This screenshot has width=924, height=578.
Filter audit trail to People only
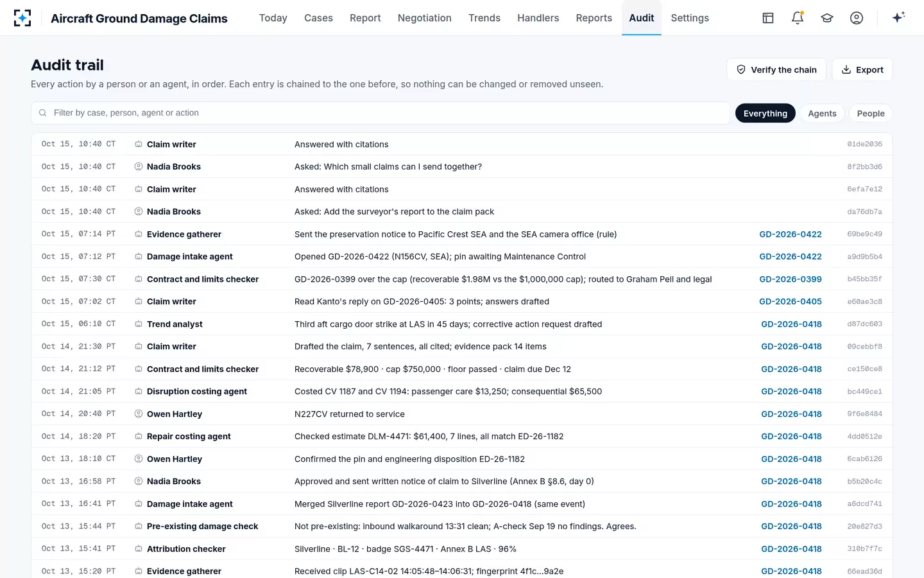871,114
